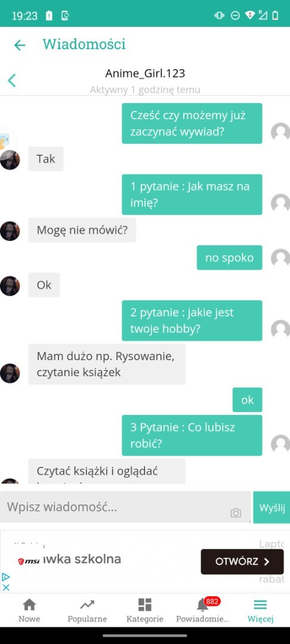Focus the Wpisz wiadomość text field
This screenshot has width=290, height=644.
click(125, 507)
